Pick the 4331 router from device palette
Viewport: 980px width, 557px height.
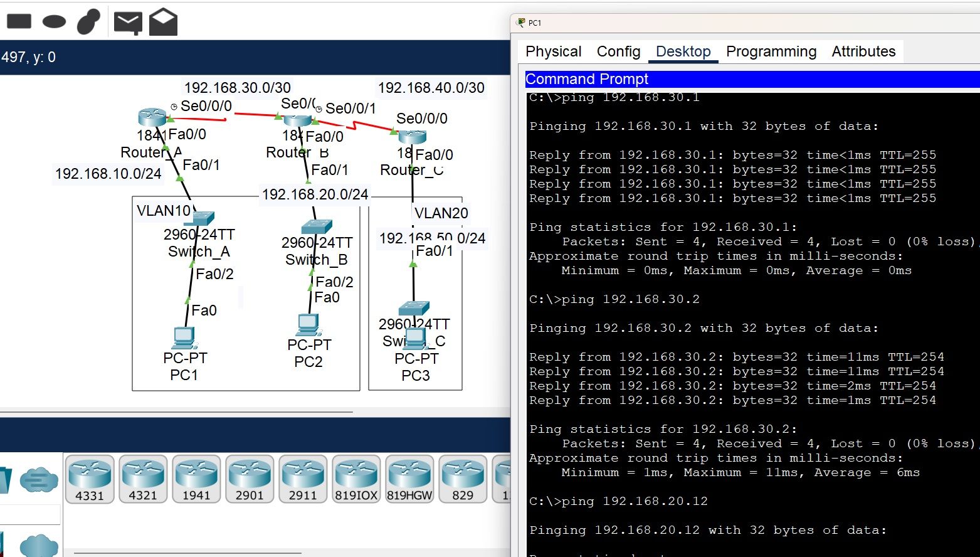click(x=90, y=479)
